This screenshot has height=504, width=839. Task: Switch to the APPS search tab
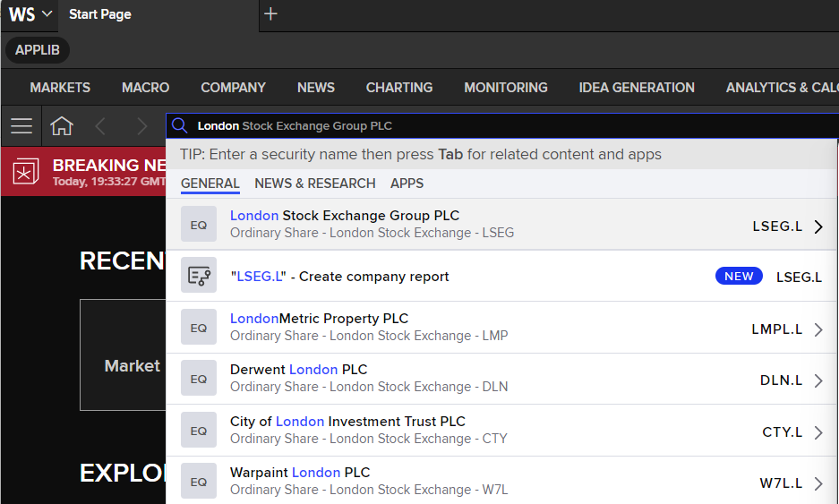tap(407, 184)
